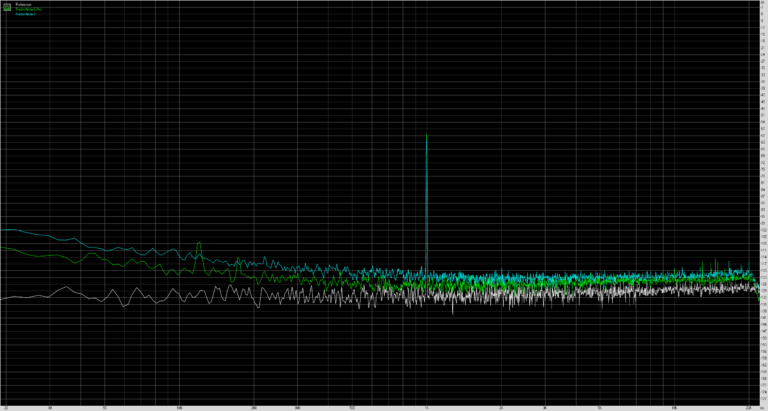
Task: Click the 10k frequency axis label
Action: (676, 407)
